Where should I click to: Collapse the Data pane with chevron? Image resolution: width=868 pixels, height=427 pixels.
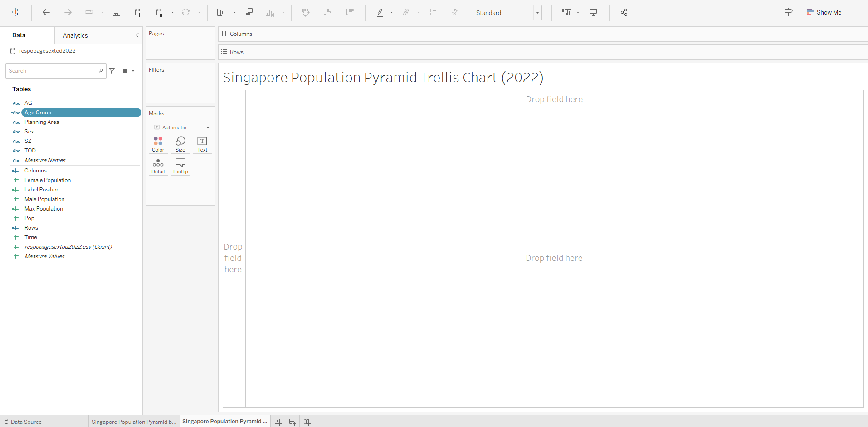point(137,35)
